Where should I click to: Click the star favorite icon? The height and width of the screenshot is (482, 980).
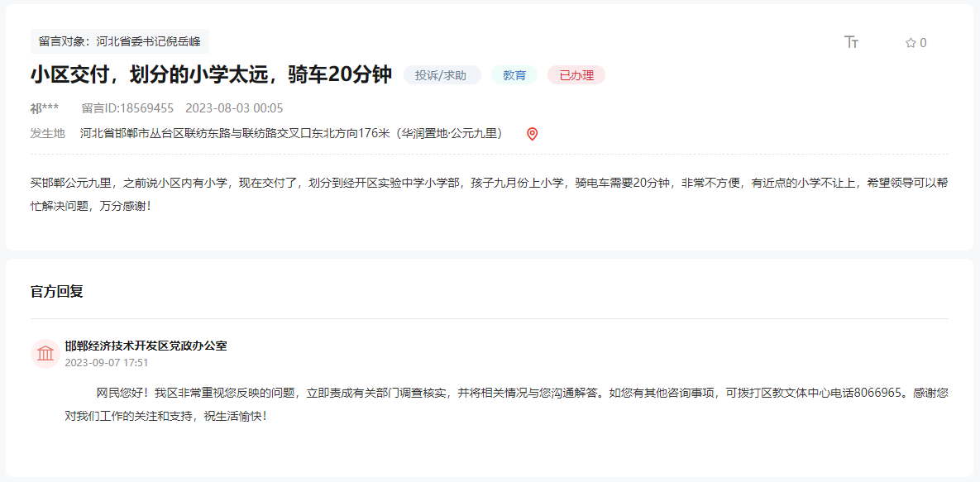[x=911, y=43]
